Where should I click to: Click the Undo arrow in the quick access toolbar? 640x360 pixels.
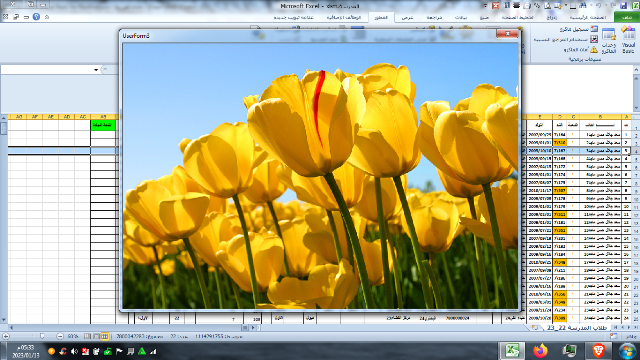(x=599, y=5)
